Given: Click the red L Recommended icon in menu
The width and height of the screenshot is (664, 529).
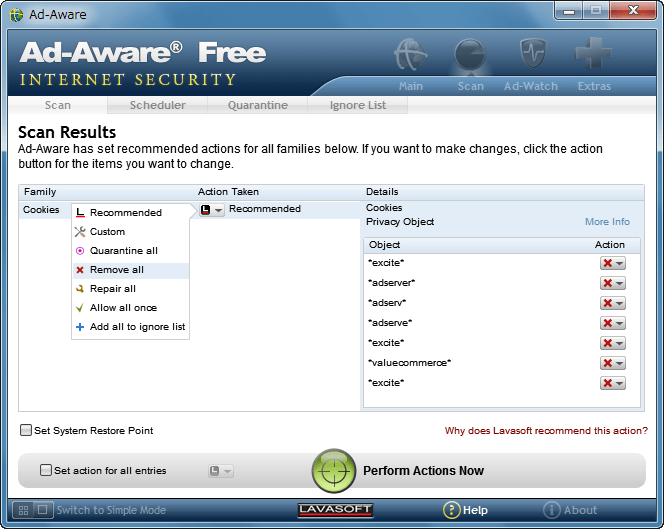Looking at the screenshot, I should point(80,213).
